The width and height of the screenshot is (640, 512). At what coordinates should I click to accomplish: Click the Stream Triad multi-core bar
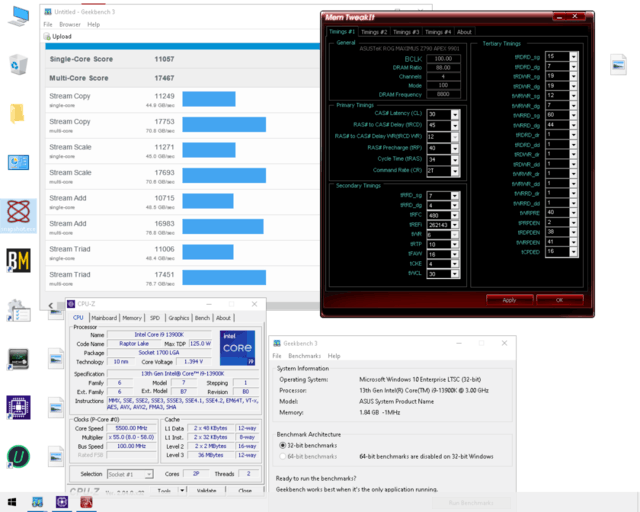point(224,278)
